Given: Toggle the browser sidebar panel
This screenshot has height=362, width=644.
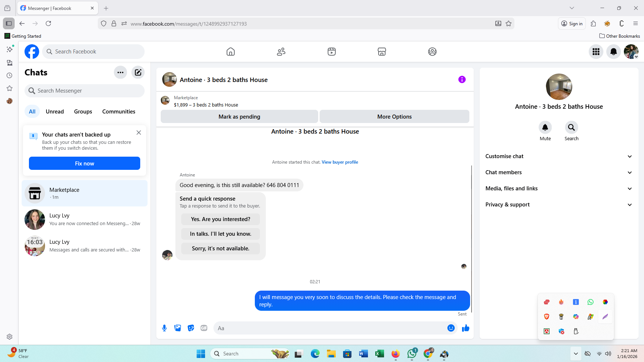Looking at the screenshot, I should (x=9, y=24).
